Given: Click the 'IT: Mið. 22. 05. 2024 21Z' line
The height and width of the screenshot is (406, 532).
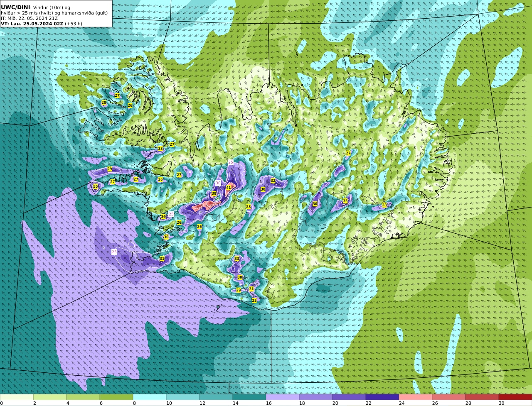Looking at the screenshot, I should [x=30, y=18].
